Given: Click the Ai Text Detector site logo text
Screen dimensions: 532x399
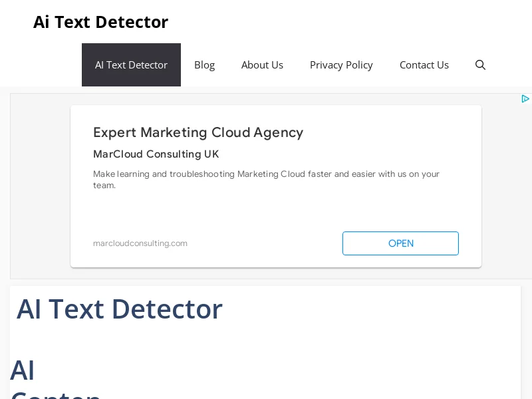Looking at the screenshot, I should coord(100,22).
